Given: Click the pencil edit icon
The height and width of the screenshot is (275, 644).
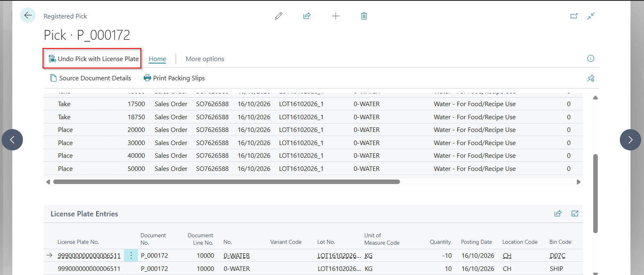Looking at the screenshot, I should pos(279,16).
